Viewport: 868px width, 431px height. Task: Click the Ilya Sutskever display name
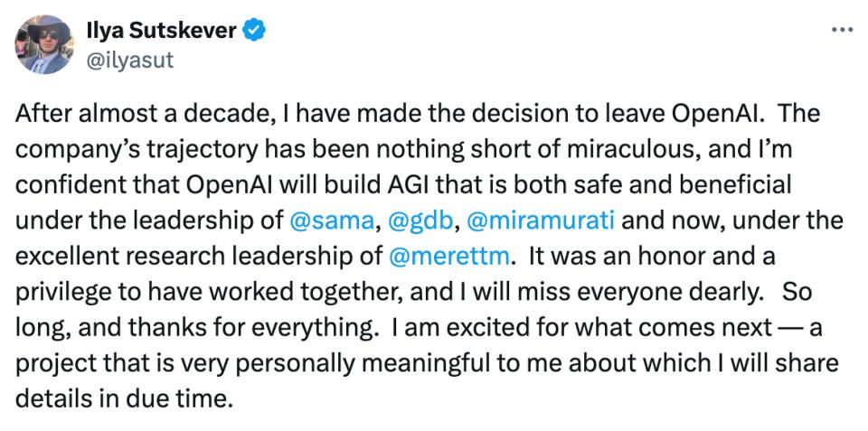coord(161,31)
